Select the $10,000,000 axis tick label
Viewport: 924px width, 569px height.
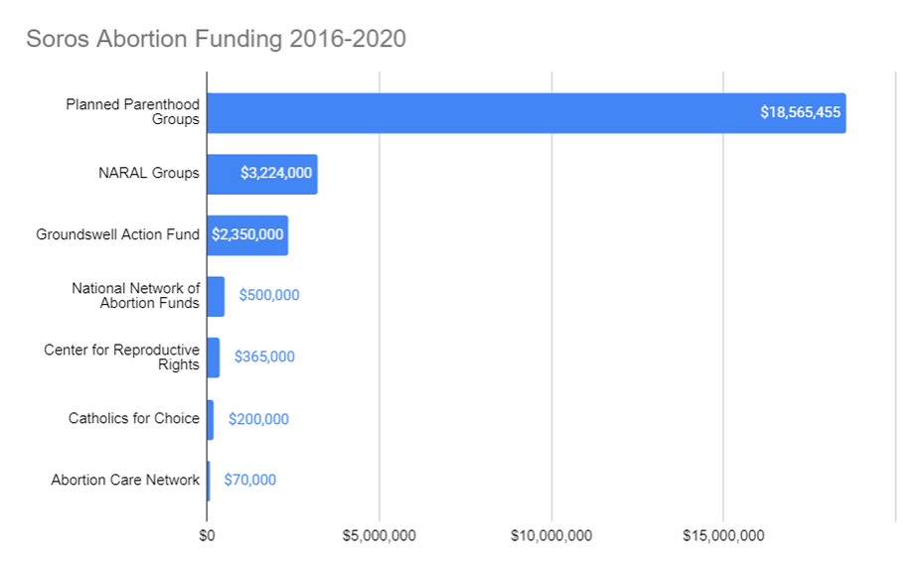(551, 537)
